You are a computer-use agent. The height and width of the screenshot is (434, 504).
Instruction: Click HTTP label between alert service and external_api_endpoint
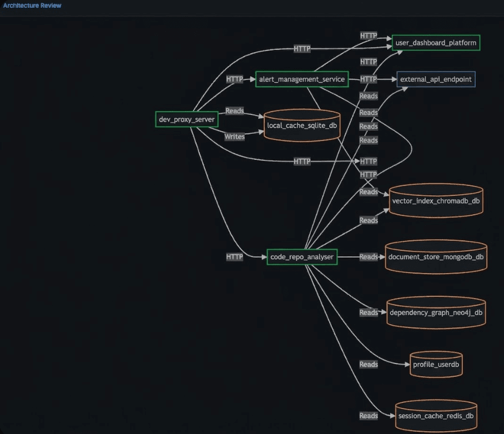369,79
